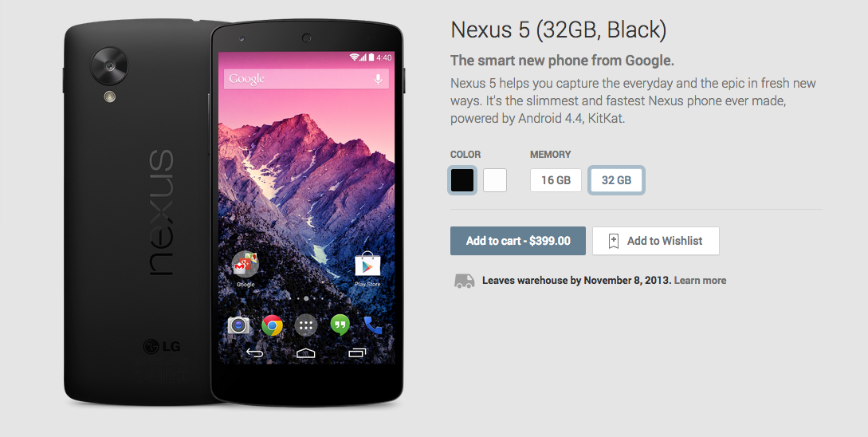Select the 32 GB memory option
Viewport: 868px width, 437px height.
click(x=616, y=180)
